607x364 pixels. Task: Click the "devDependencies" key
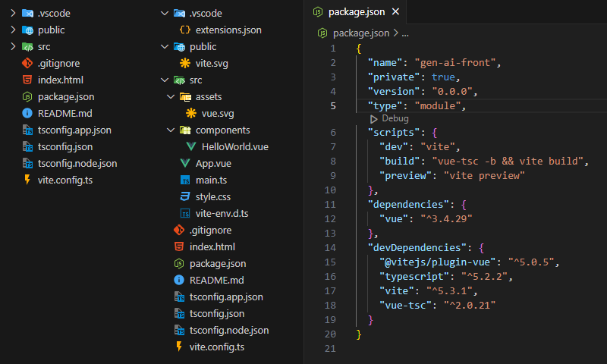pyautogui.click(x=417, y=247)
